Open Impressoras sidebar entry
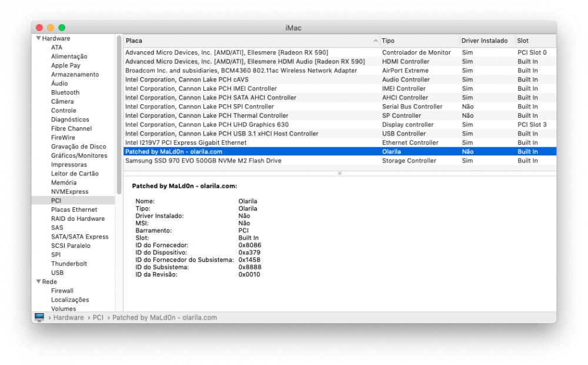 pos(69,164)
